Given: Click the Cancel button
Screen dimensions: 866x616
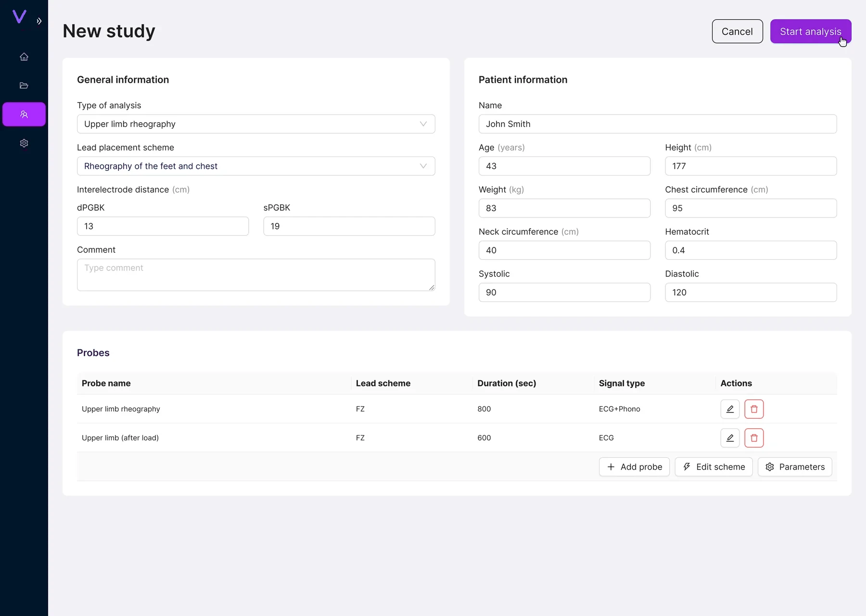Looking at the screenshot, I should pos(737,31).
